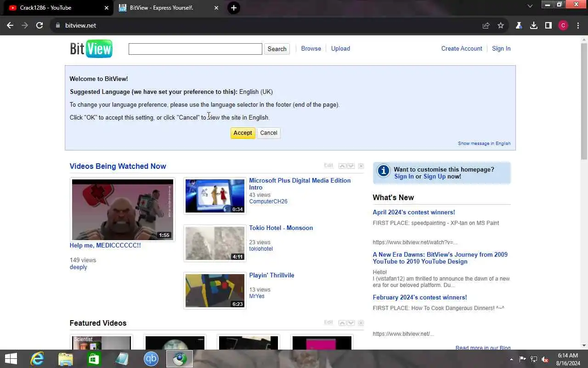The image size is (588, 368).
Task: Reload the page with refresh icon
Action: 40,25
